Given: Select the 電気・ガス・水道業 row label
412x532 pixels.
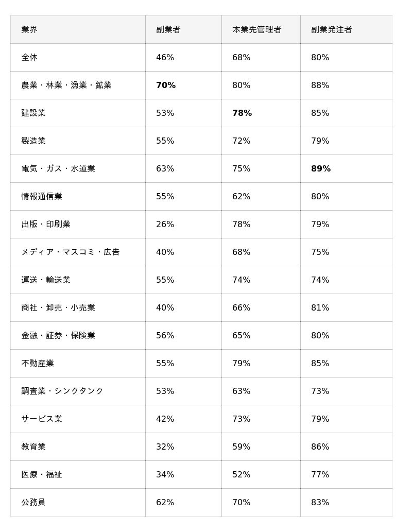Looking at the screenshot, I should point(58,169).
